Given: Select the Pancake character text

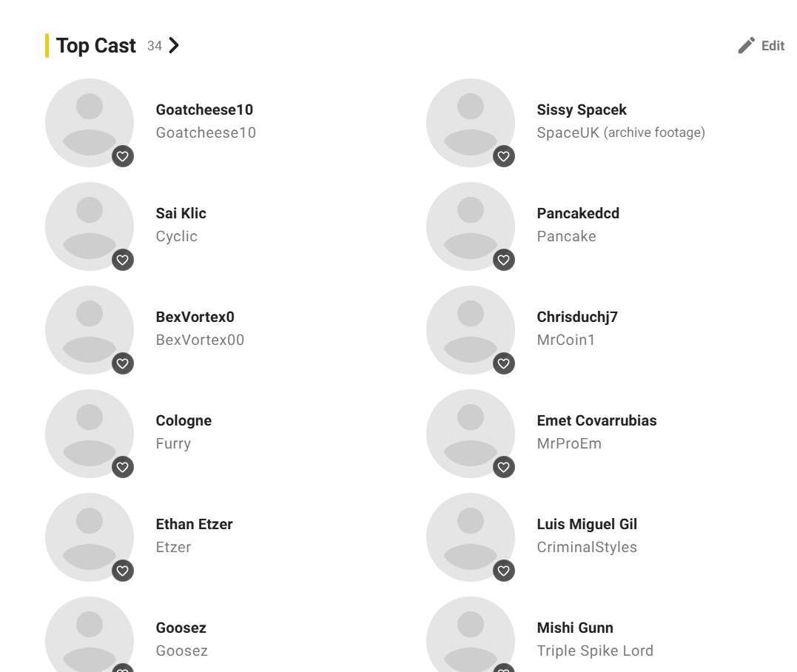Looking at the screenshot, I should pyautogui.click(x=567, y=236).
